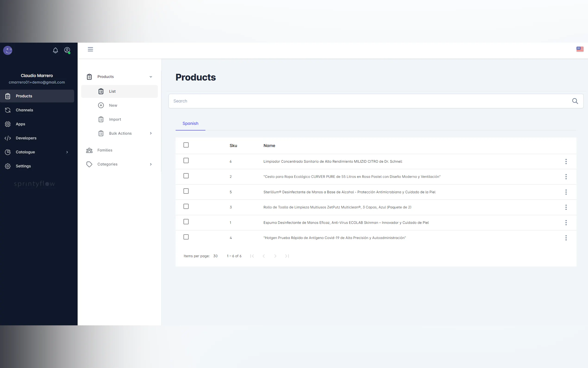Select checkbox for Sku 6 row
This screenshot has height=368, width=588.
coord(186,161)
